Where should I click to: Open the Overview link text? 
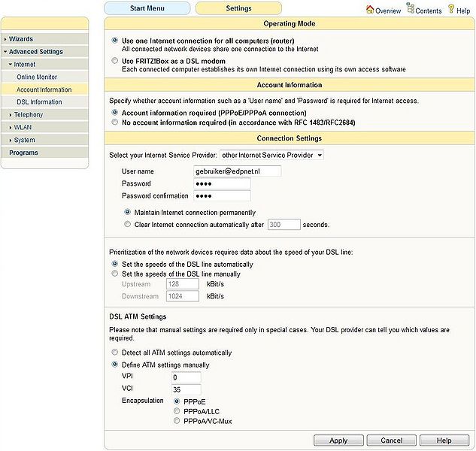click(388, 11)
